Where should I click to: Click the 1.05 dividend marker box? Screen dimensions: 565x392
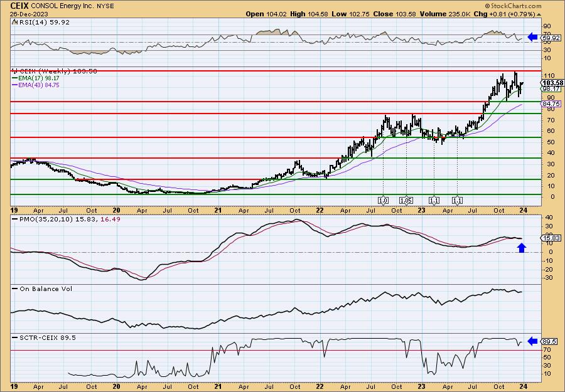[x=406, y=200]
